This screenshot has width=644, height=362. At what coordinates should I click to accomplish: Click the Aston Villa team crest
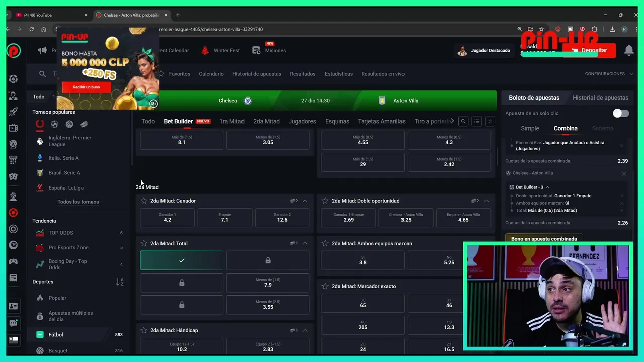[x=382, y=101]
